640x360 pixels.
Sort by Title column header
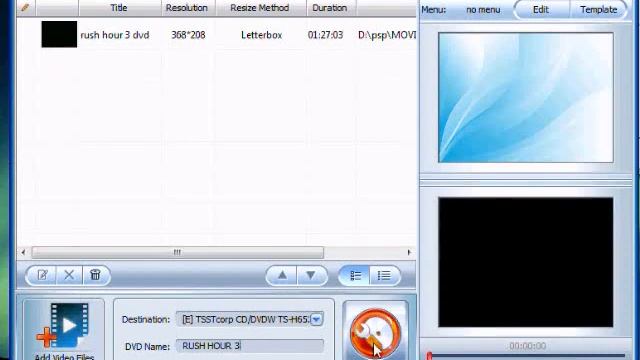pyautogui.click(x=119, y=8)
